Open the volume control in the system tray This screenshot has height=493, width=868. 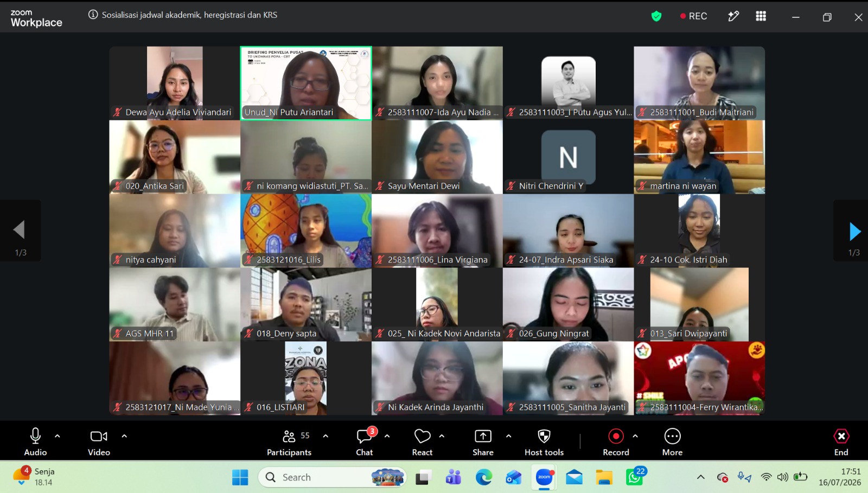pyautogui.click(x=782, y=477)
